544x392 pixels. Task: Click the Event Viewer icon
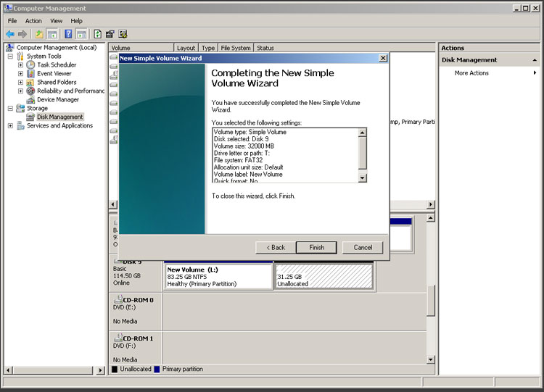point(30,73)
